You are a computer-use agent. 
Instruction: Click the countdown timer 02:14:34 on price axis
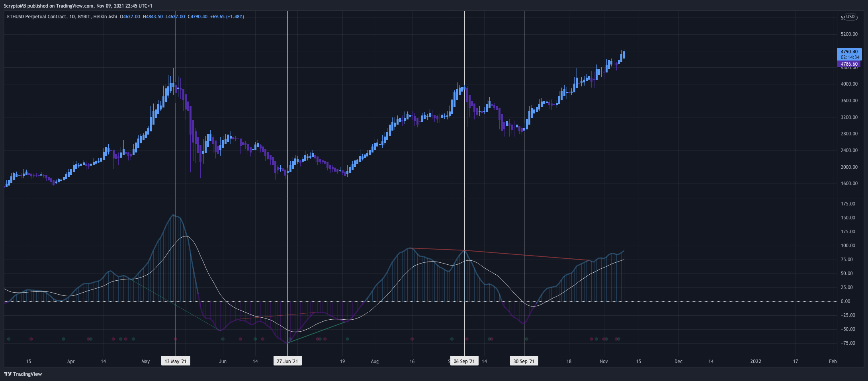pyautogui.click(x=850, y=57)
